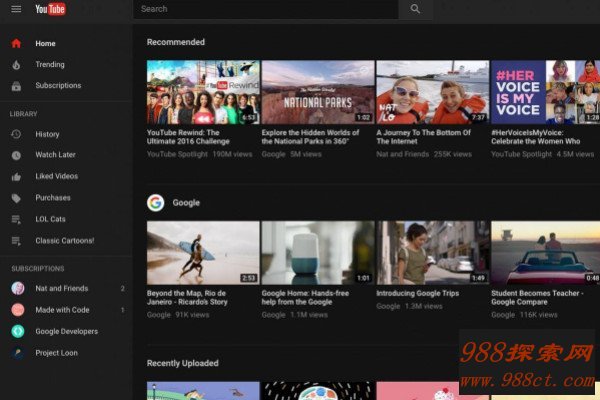Open the Google channel avatar
The width and height of the screenshot is (600, 400).
[156, 203]
